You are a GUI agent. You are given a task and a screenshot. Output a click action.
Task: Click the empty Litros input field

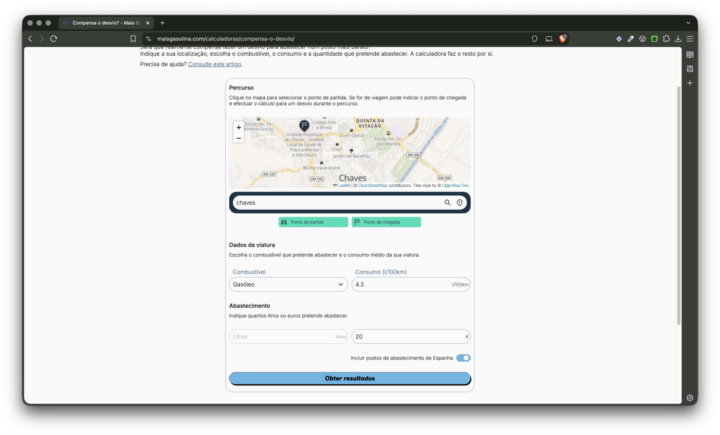pos(288,337)
